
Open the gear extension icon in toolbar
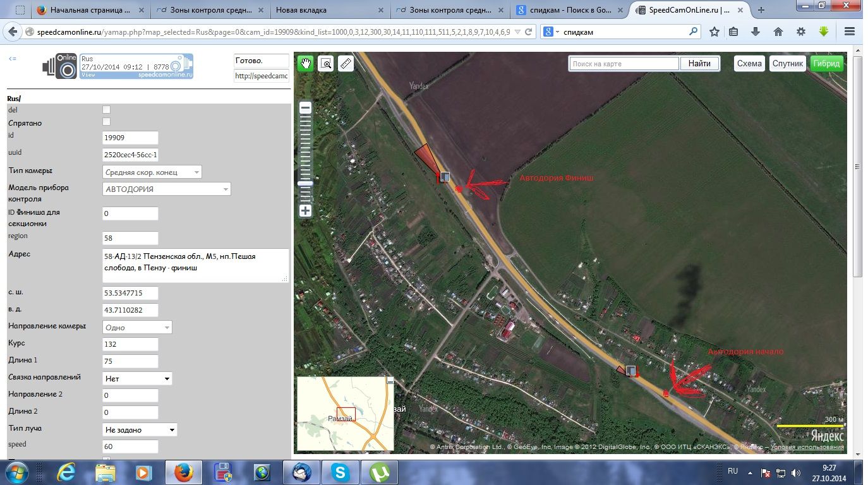(x=801, y=32)
